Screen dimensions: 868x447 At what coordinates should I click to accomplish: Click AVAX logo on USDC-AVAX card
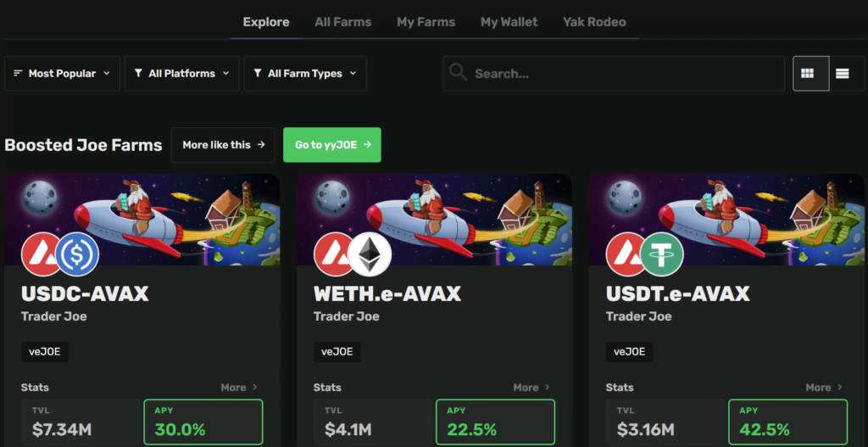41,254
